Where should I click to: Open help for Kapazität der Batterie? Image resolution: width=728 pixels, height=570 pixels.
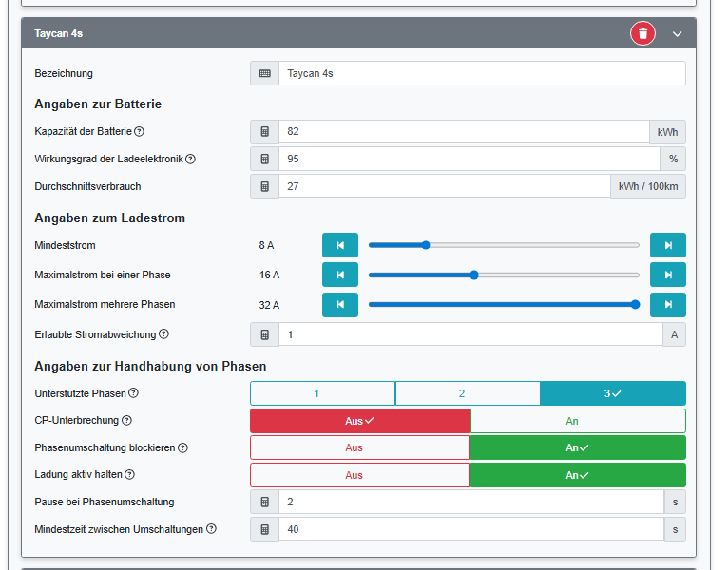click(140, 131)
